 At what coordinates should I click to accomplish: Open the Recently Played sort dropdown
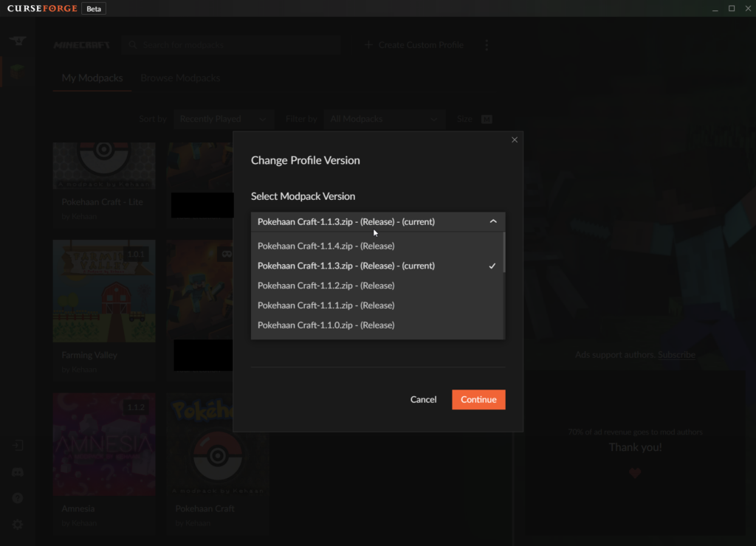tap(223, 119)
